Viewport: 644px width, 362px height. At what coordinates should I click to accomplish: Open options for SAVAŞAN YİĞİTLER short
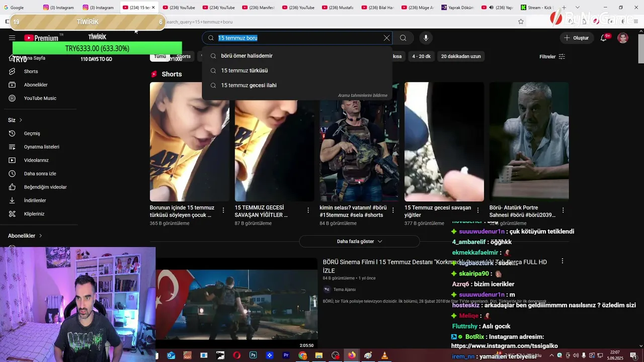point(308,210)
